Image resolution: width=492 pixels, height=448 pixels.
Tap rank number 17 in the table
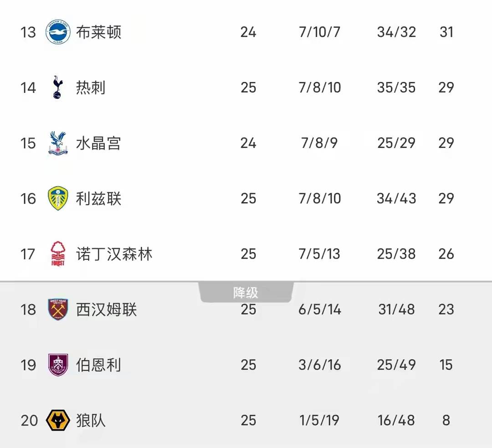tap(28, 254)
